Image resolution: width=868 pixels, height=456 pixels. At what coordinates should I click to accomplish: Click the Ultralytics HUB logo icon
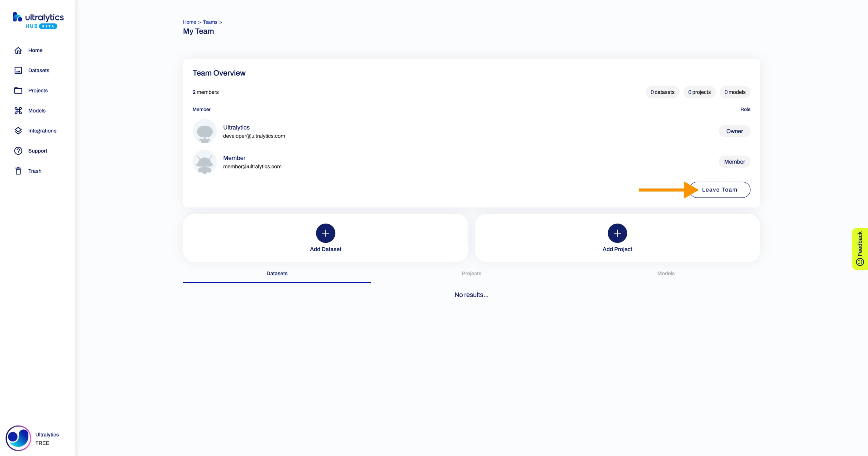pyautogui.click(x=15, y=17)
